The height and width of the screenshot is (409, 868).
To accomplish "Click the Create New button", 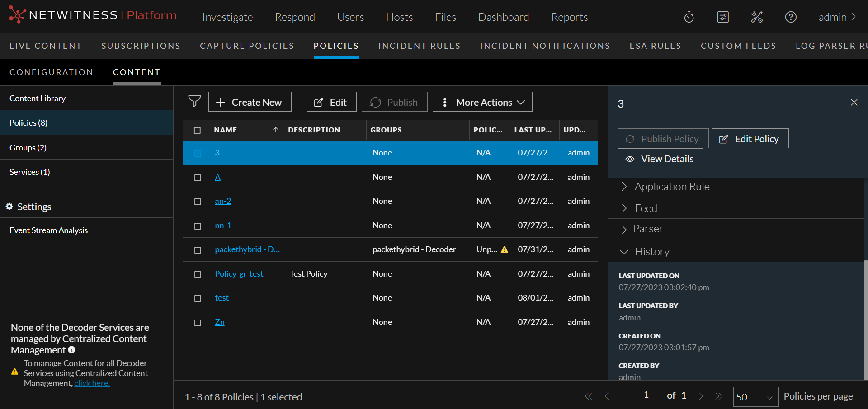I will point(250,102).
